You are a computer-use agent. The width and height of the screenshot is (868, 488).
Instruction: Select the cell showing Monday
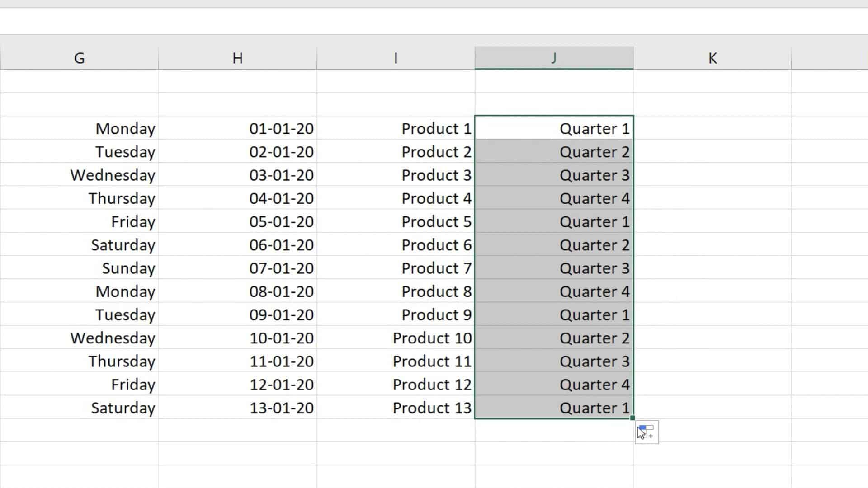(x=80, y=129)
